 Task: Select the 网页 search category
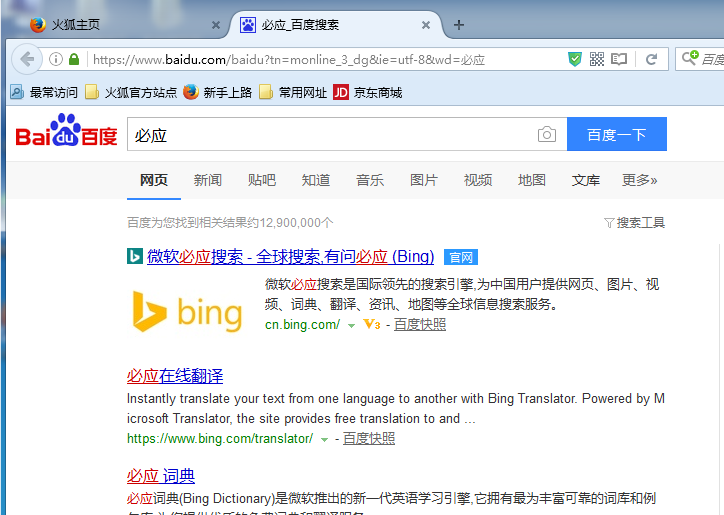tap(154, 180)
